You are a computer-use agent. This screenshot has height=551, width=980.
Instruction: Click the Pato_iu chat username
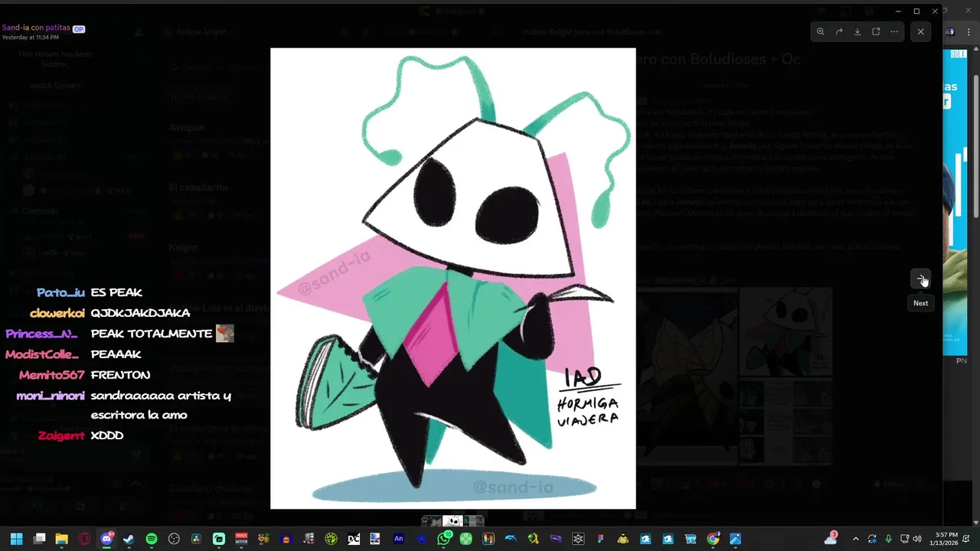point(61,292)
